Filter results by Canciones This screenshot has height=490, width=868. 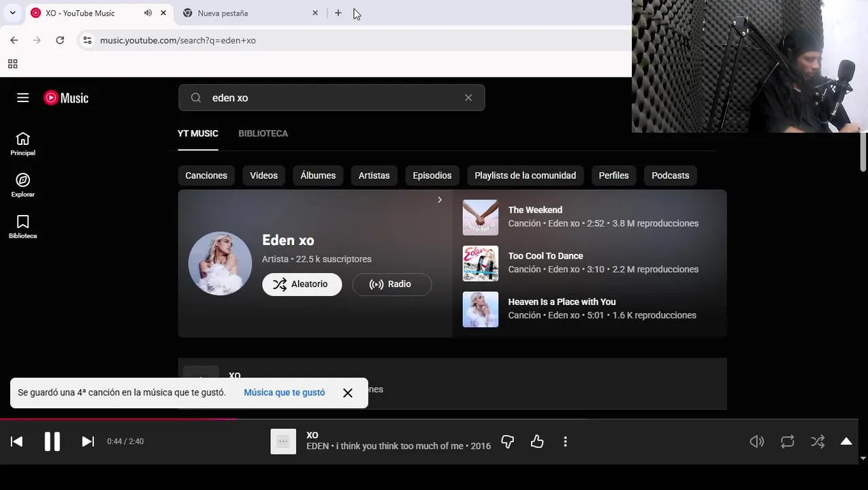pyautogui.click(x=206, y=176)
